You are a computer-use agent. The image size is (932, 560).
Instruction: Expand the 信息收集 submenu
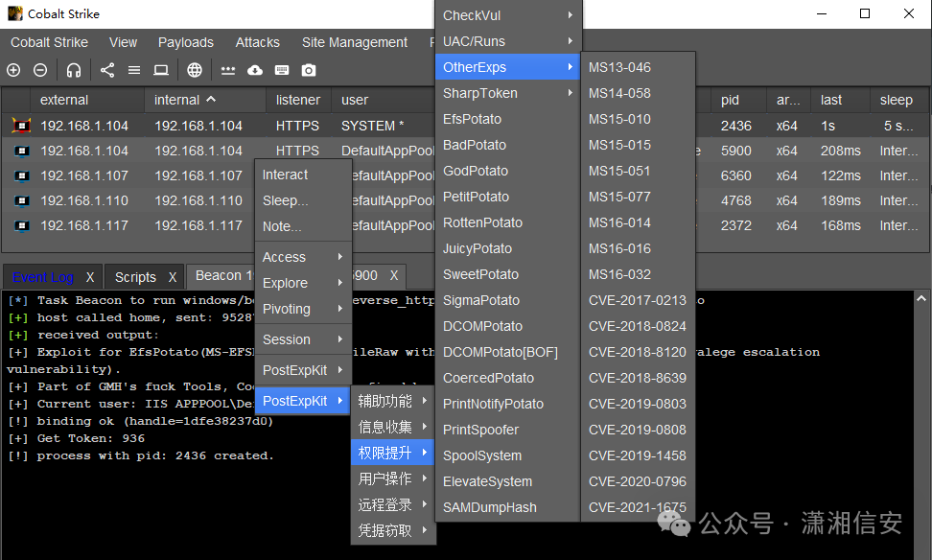(x=393, y=427)
